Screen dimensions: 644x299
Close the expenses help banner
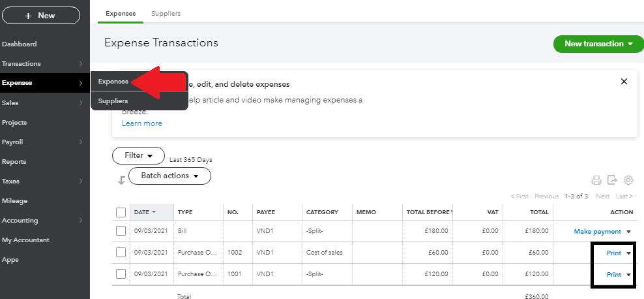[624, 82]
